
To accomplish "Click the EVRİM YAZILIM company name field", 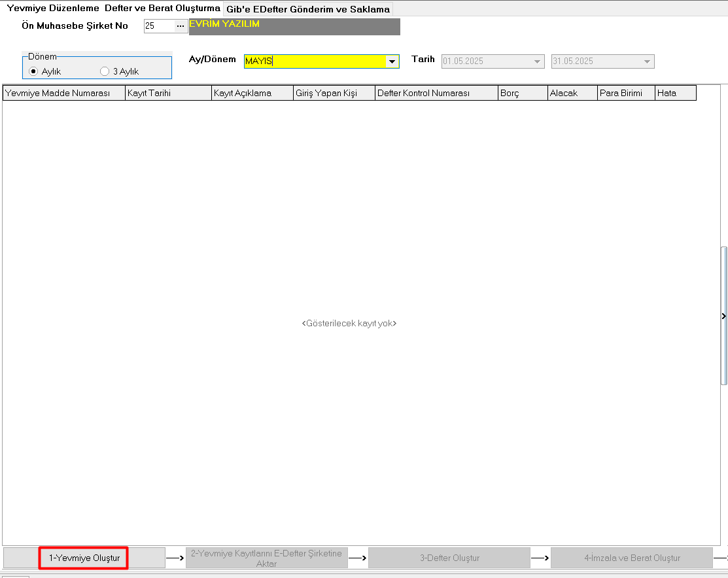I will point(294,27).
